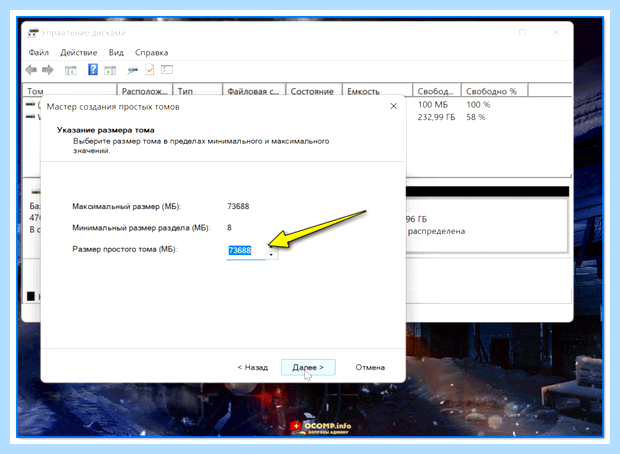The image size is (620, 454).
Task: Click the Указание размера тома heading
Action: [106, 130]
